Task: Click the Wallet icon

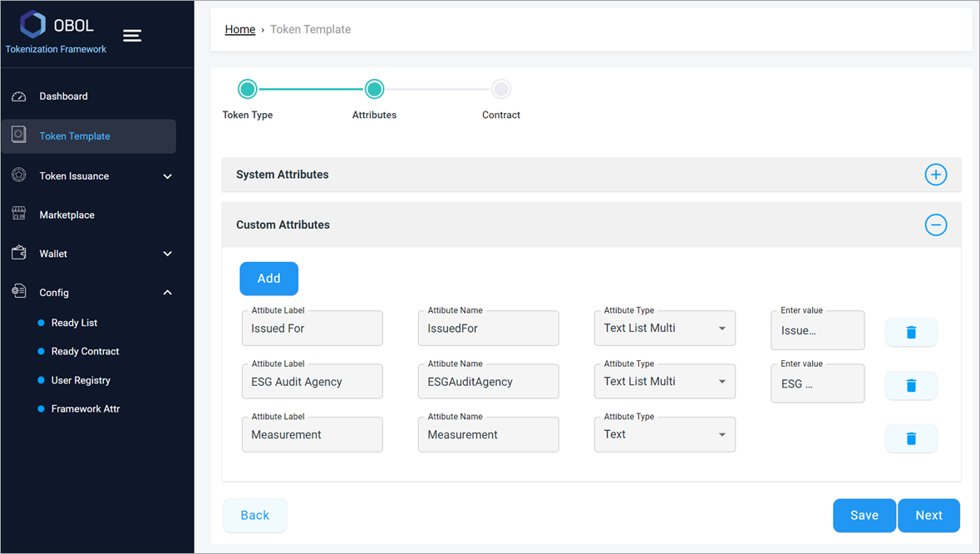Action: [x=19, y=253]
